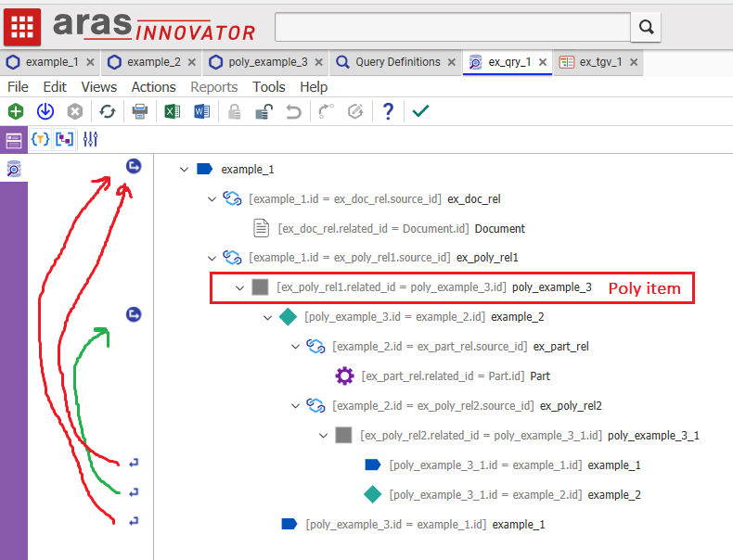Viewport: 733px width, 560px height.
Task: Open the Aras main navigation grid button
Action: click(21, 27)
